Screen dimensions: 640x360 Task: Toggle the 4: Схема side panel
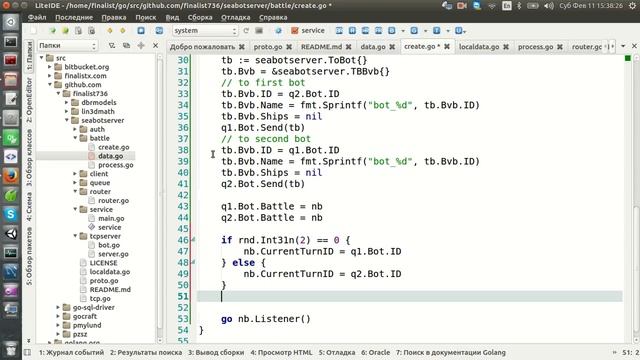click(x=29, y=207)
